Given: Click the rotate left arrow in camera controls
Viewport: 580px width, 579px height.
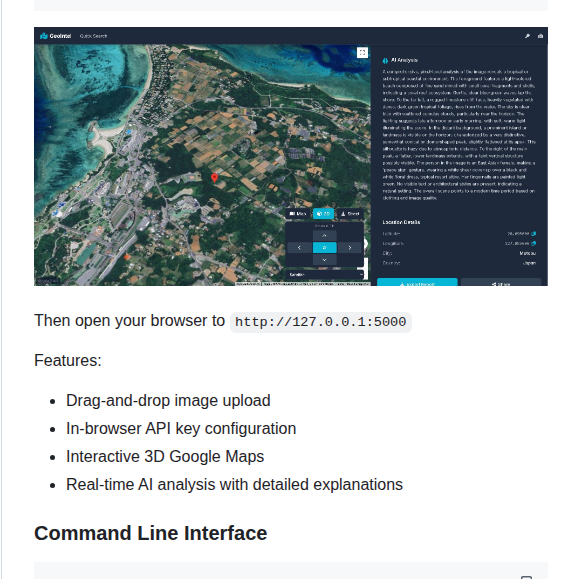Looking at the screenshot, I should click(299, 248).
